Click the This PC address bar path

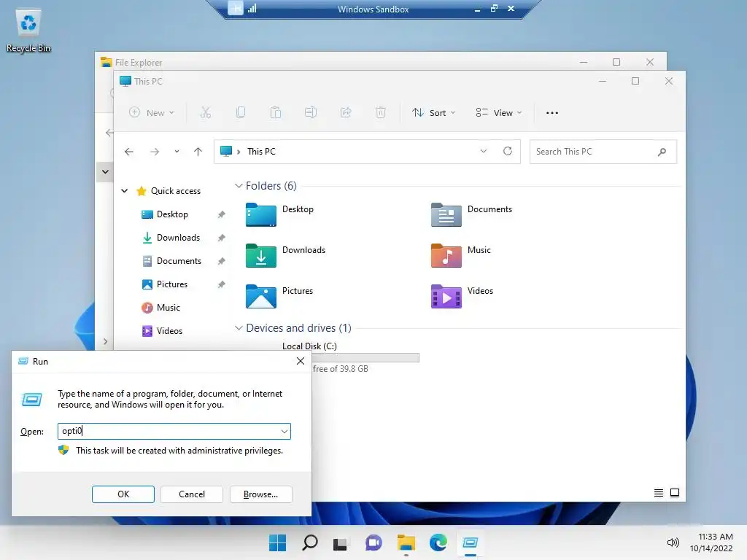pyautogui.click(x=261, y=152)
